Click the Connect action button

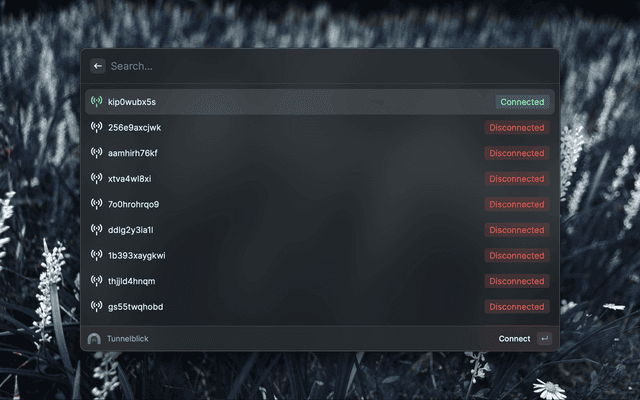point(514,339)
